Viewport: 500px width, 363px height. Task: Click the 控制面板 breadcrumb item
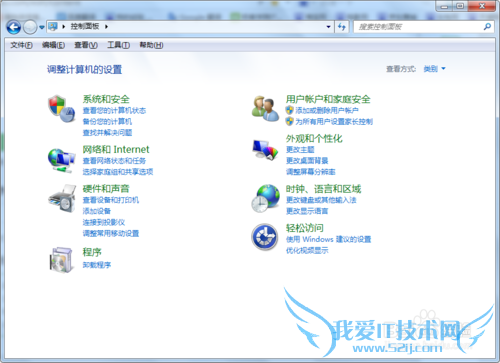click(x=85, y=26)
